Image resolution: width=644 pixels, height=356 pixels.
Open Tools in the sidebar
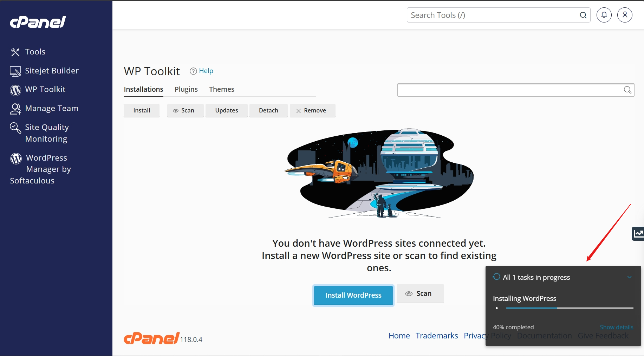coord(35,52)
